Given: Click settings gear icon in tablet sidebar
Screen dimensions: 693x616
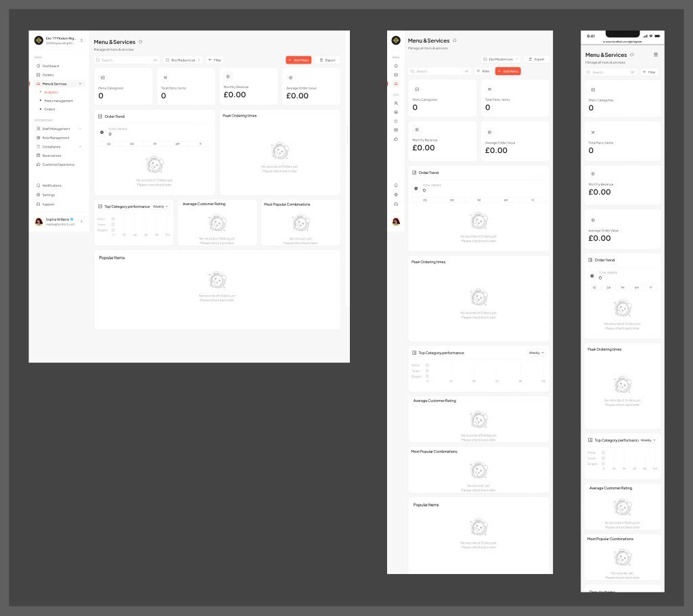Looking at the screenshot, I should click(x=396, y=194).
